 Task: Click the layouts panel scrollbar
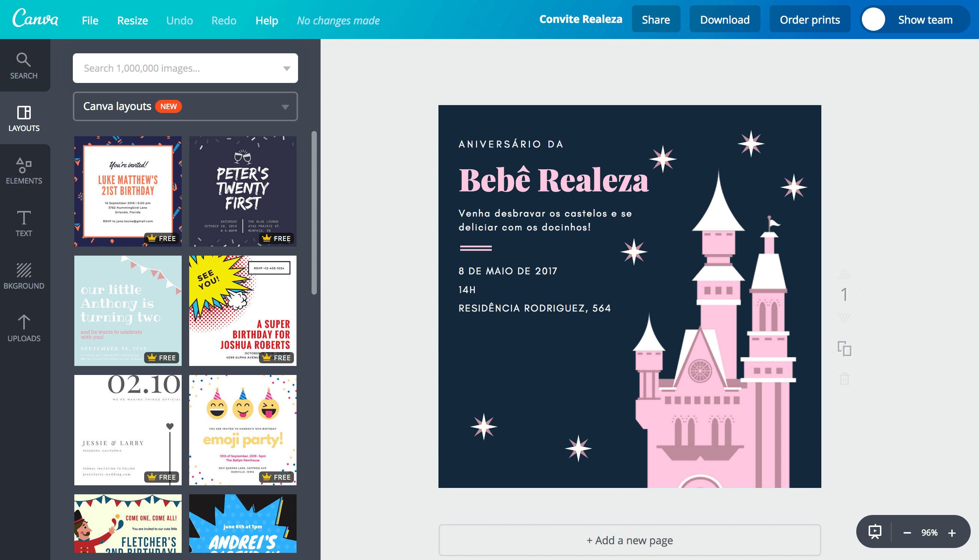(x=314, y=213)
